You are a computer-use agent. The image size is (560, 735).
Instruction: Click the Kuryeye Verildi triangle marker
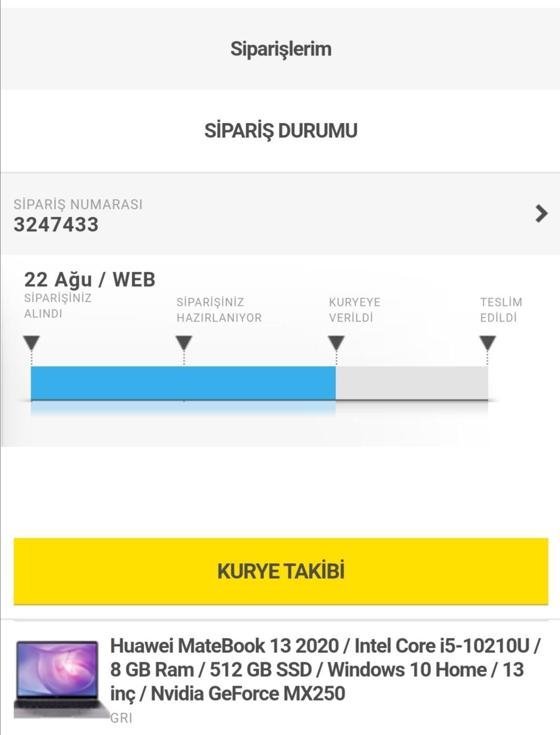tap(337, 343)
